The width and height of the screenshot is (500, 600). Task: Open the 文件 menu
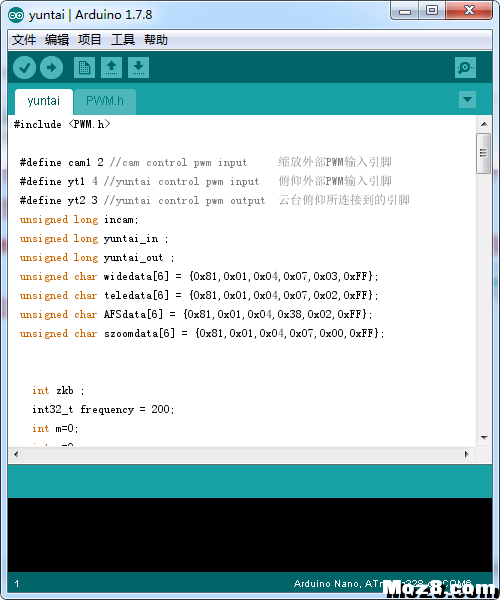tap(24, 40)
